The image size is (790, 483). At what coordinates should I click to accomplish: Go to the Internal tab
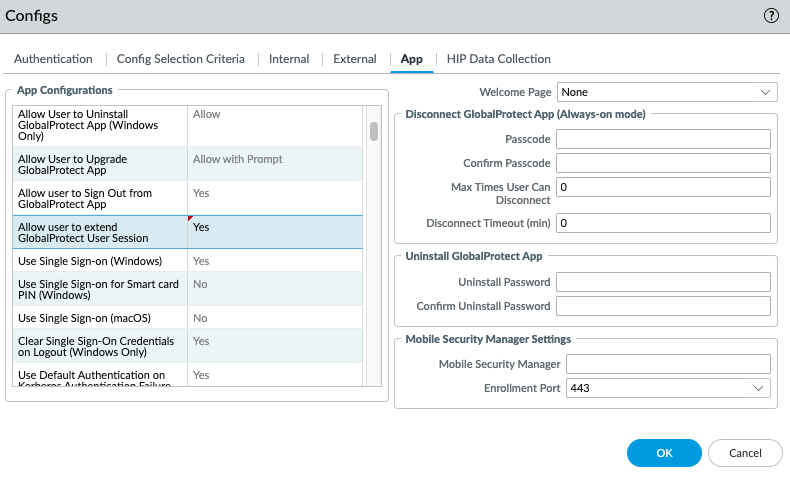coord(289,59)
